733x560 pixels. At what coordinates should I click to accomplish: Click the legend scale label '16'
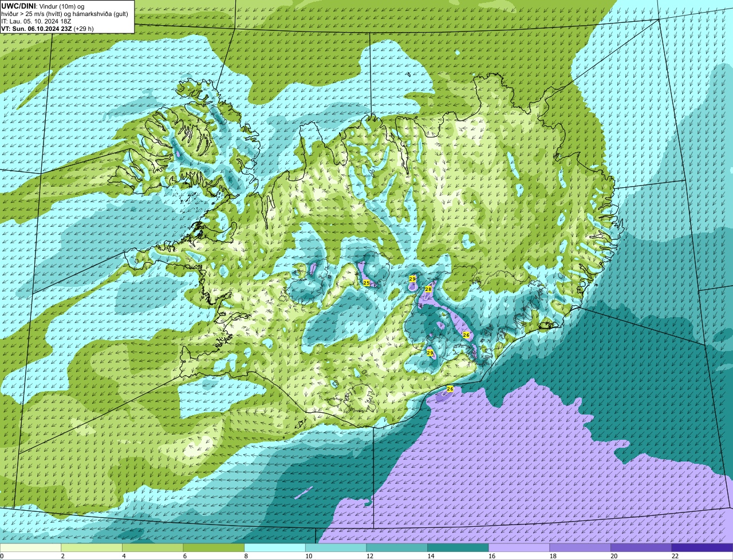[492, 556]
